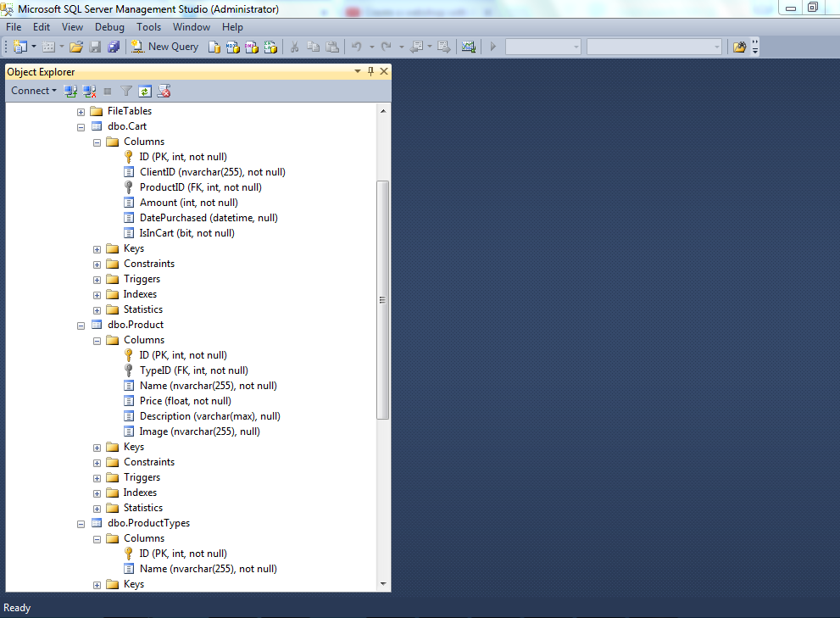
Task: Open the Tools menu
Action: pos(148,27)
